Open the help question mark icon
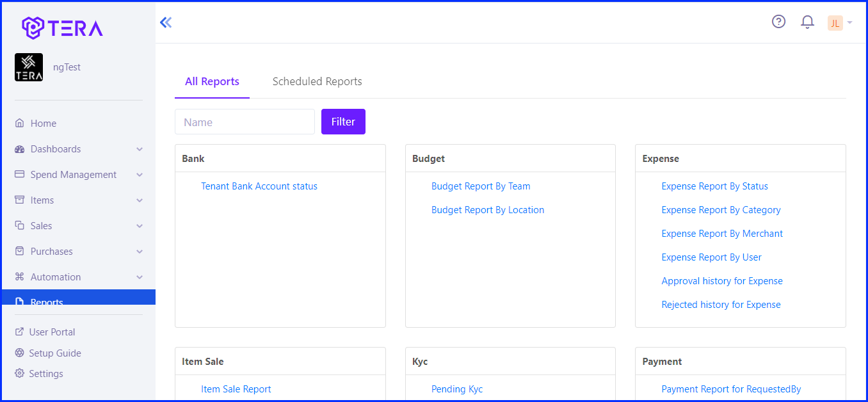 [x=778, y=22]
